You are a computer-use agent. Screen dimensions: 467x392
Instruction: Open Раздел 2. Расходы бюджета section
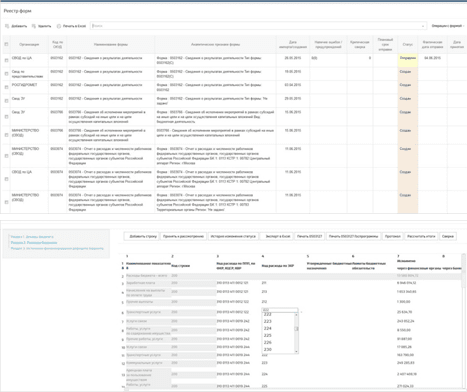click(x=34, y=243)
